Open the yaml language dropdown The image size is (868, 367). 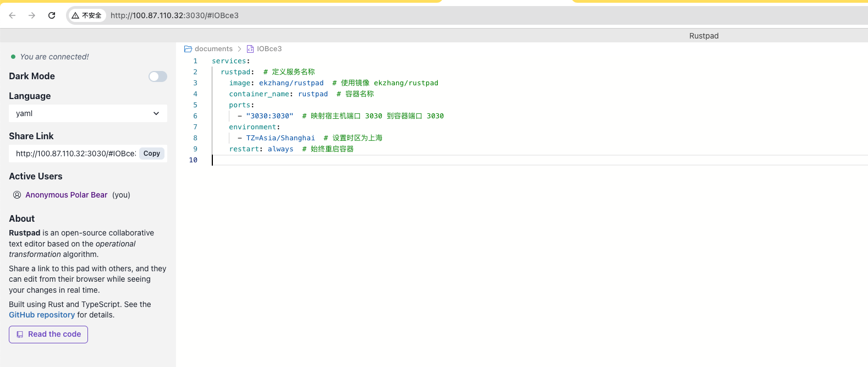87,113
